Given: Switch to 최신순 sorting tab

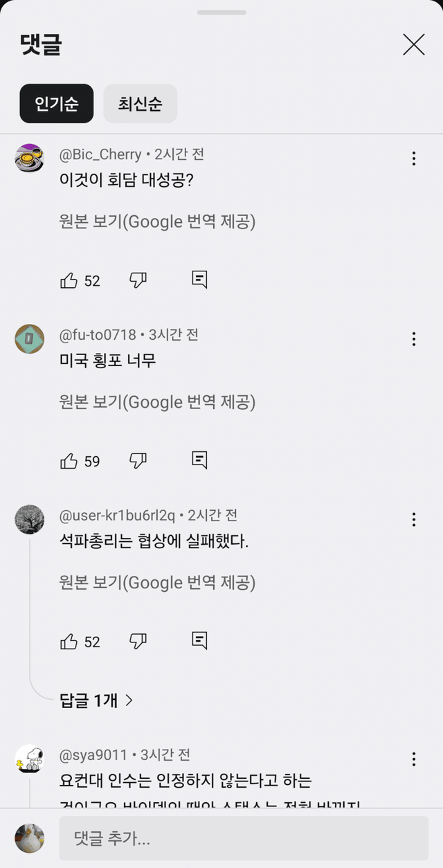Looking at the screenshot, I should (x=140, y=103).
